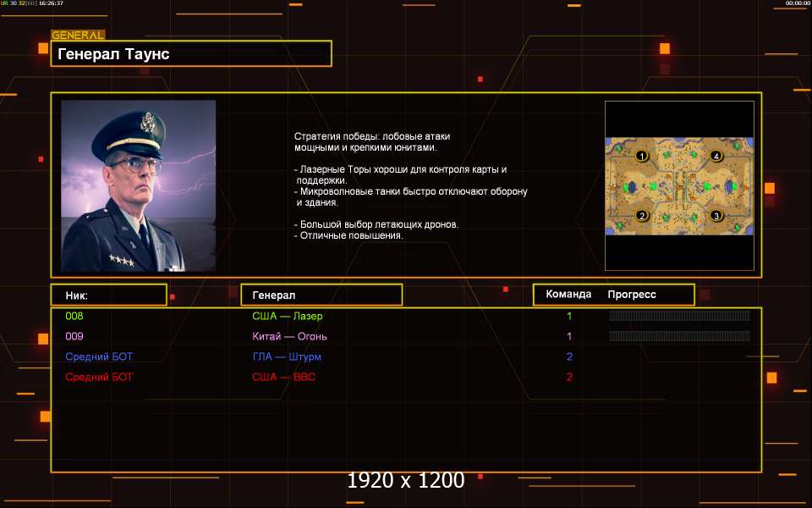Click the progress bar for player 009
Screen dimensions: 812x508
click(x=679, y=336)
